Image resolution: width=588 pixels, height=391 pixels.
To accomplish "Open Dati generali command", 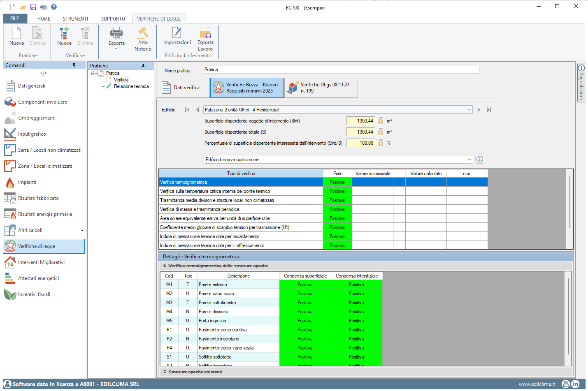I will (x=44, y=86).
